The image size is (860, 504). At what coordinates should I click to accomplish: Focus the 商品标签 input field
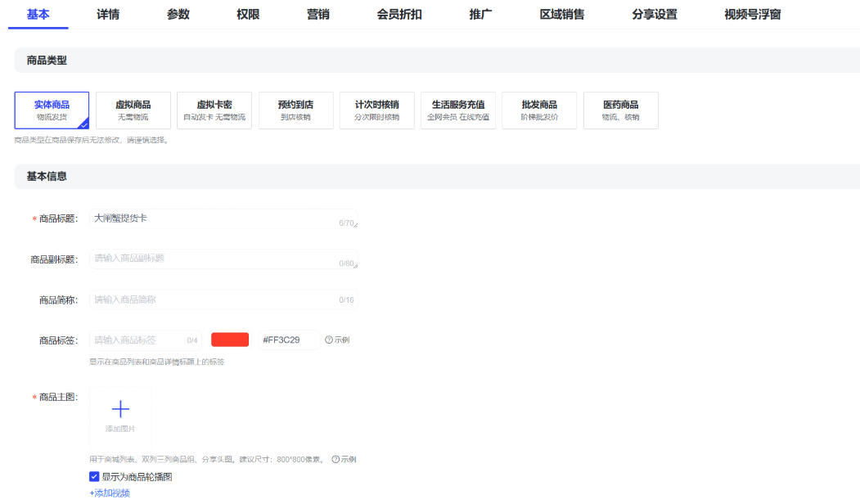pyautogui.click(x=137, y=340)
